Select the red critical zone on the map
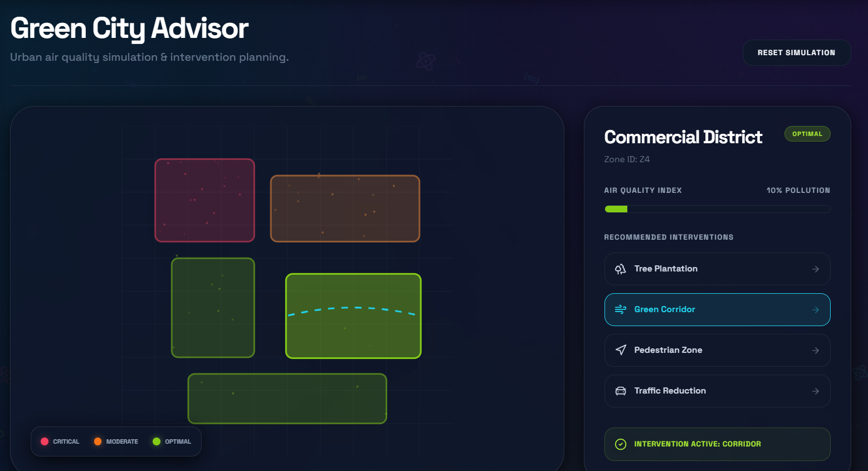The image size is (868, 471). pyautogui.click(x=204, y=201)
